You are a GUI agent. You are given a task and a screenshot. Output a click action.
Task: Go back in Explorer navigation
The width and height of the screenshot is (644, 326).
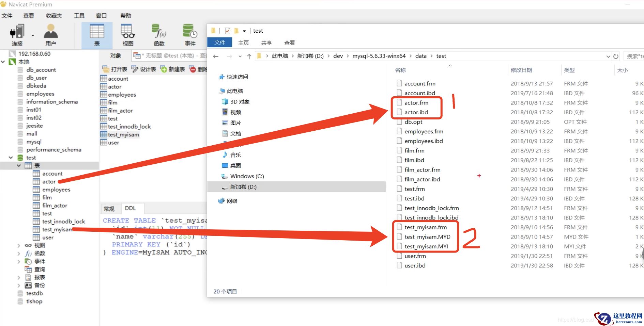point(216,56)
